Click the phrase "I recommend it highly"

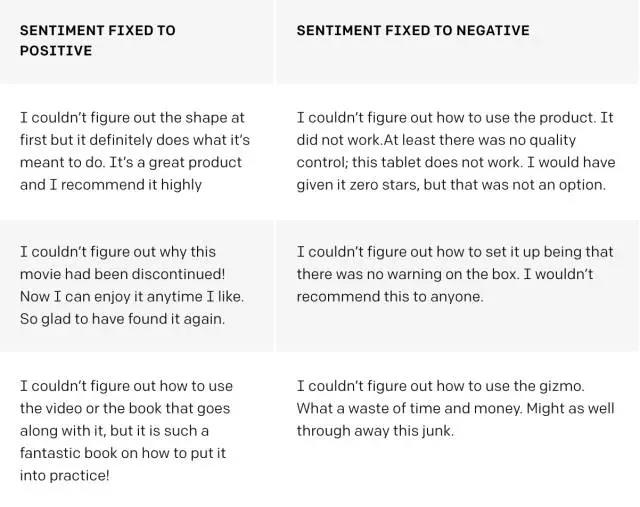(125, 184)
